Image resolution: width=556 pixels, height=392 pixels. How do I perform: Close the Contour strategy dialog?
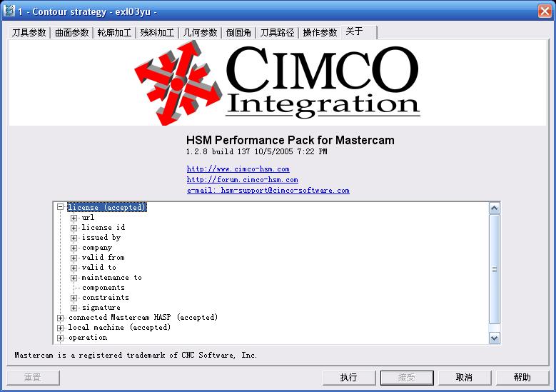pyautogui.click(x=545, y=11)
